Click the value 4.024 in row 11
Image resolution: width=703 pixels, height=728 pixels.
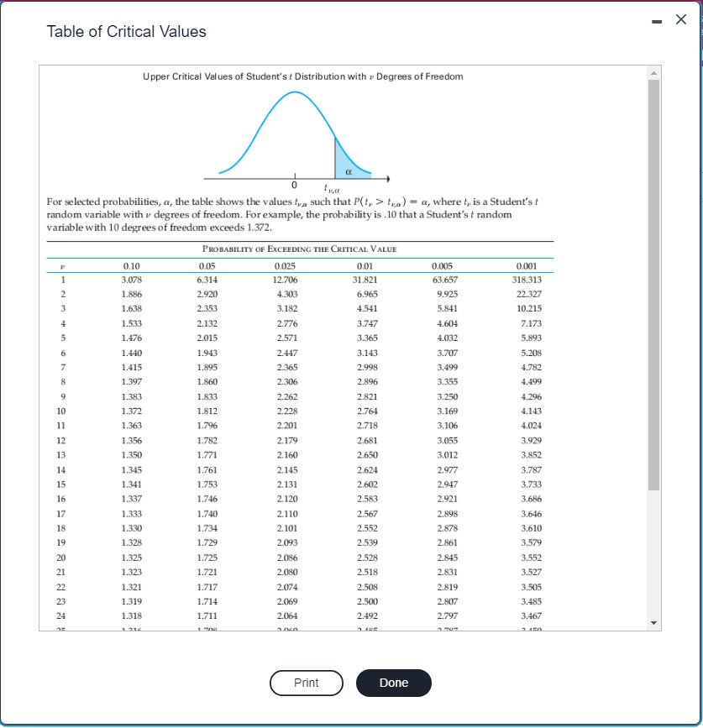(531, 425)
